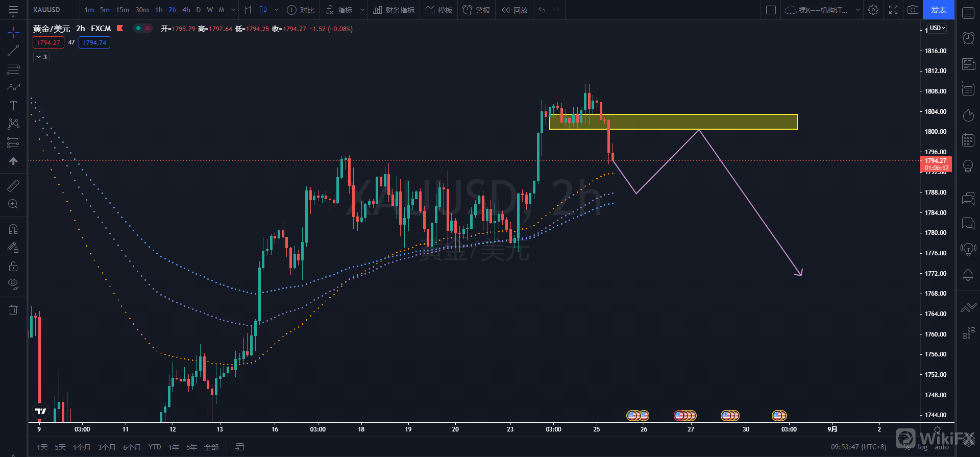The width and height of the screenshot is (980, 457).
Task: Open the ruler measure tool
Action: point(13,186)
